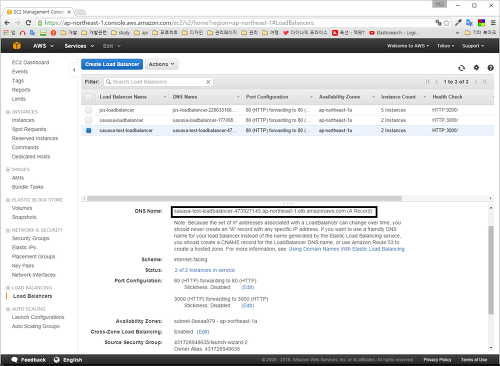The image size is (500, 366).
Task: Open Key Pairs in sidebar
Action: click(23, 266)
